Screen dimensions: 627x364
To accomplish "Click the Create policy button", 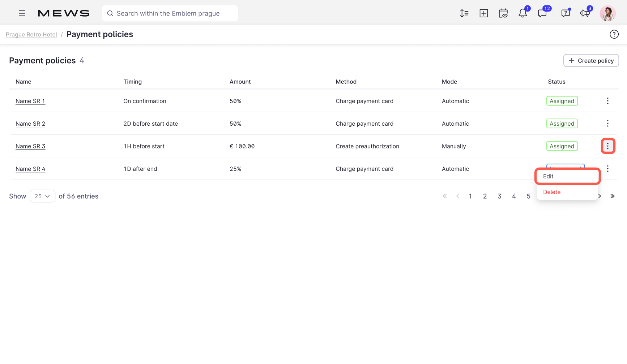I will point(591,60).
